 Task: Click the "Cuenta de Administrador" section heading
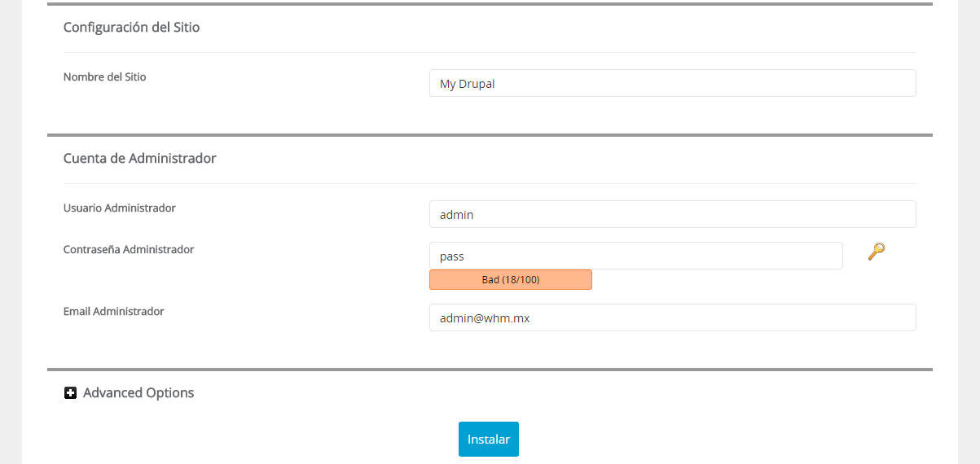140,159
